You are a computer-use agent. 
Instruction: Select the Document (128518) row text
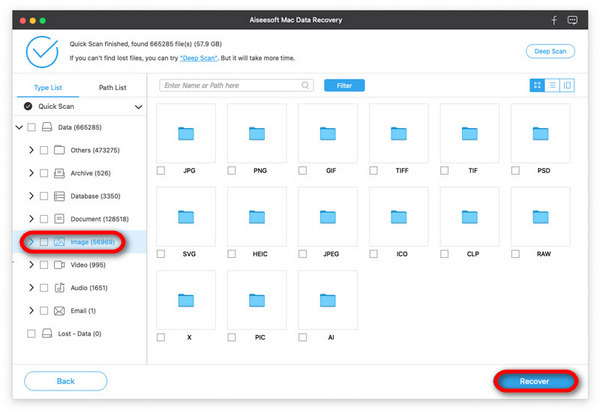(99, 219)
